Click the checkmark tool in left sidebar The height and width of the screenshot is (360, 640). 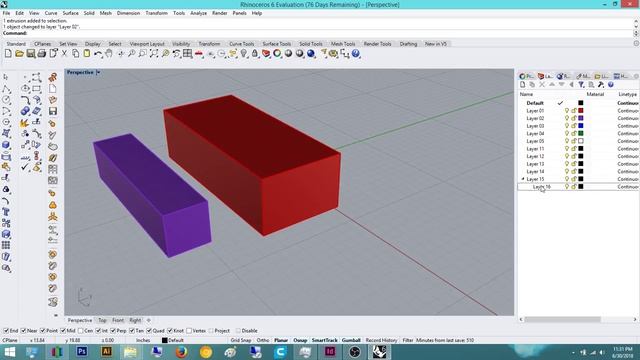point(25,167)
